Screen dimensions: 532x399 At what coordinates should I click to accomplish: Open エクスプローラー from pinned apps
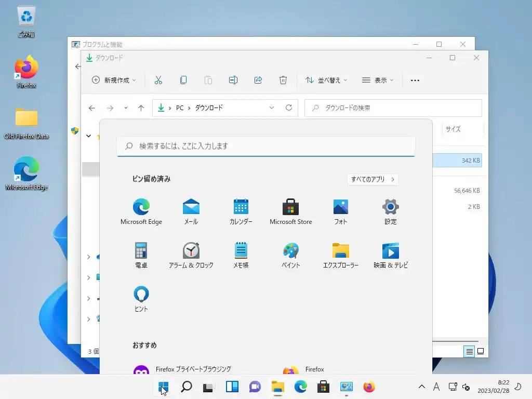tap(341, 255)
